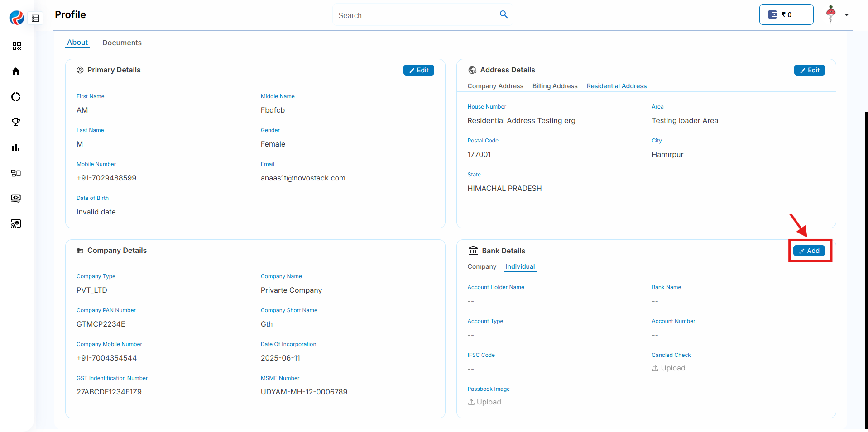
Task: Click into the Search input field
Action: coord(414,15)
